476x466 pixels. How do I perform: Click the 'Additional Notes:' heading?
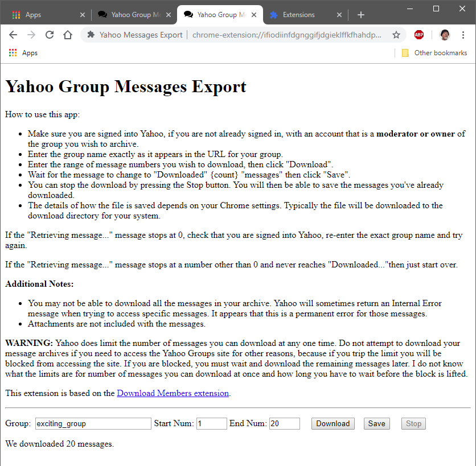[39, 284]
